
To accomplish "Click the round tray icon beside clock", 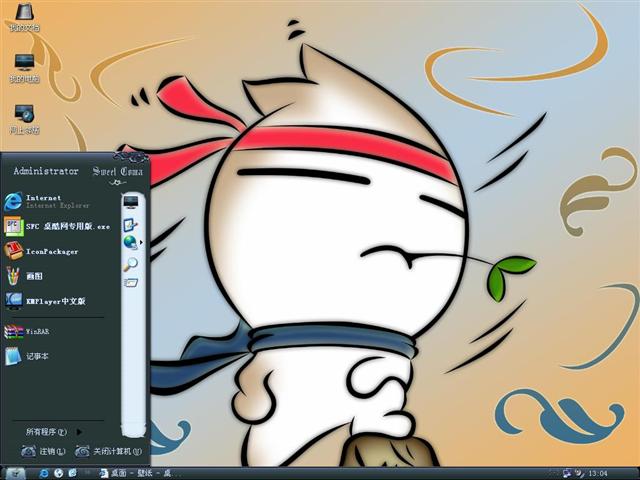I will pos(579,473).
